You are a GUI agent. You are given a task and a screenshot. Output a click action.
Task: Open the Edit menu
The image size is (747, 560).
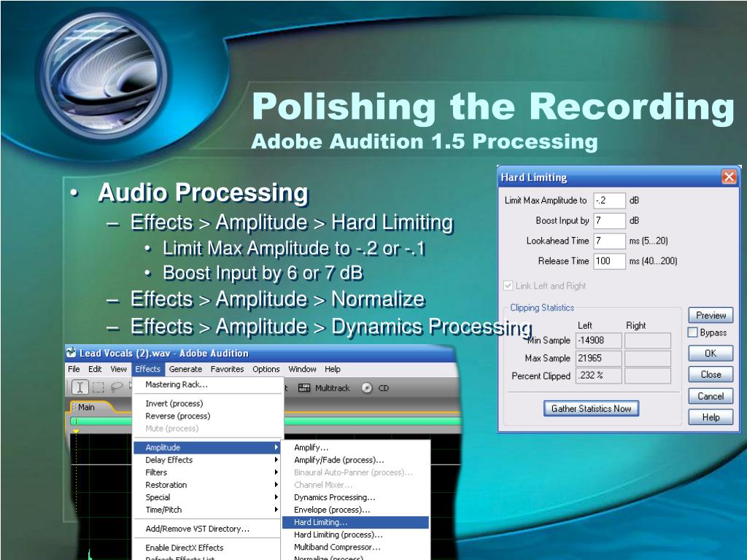95,369
